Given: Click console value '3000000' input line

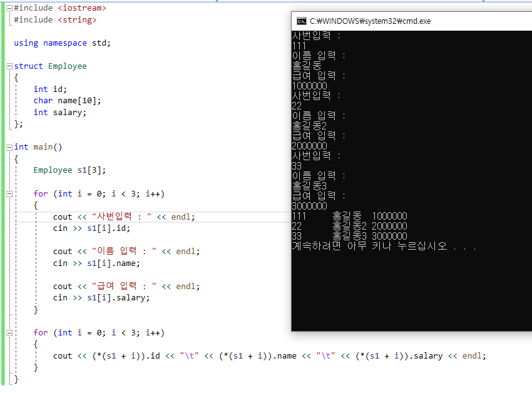Looking at the screenshot, I should [309, 206].
